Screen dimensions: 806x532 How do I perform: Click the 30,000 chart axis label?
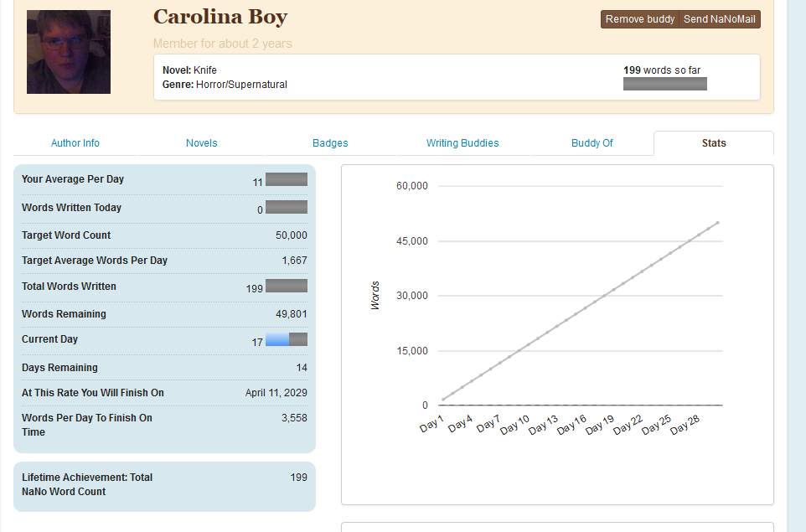pyautogui.click(x=411, y=296)
